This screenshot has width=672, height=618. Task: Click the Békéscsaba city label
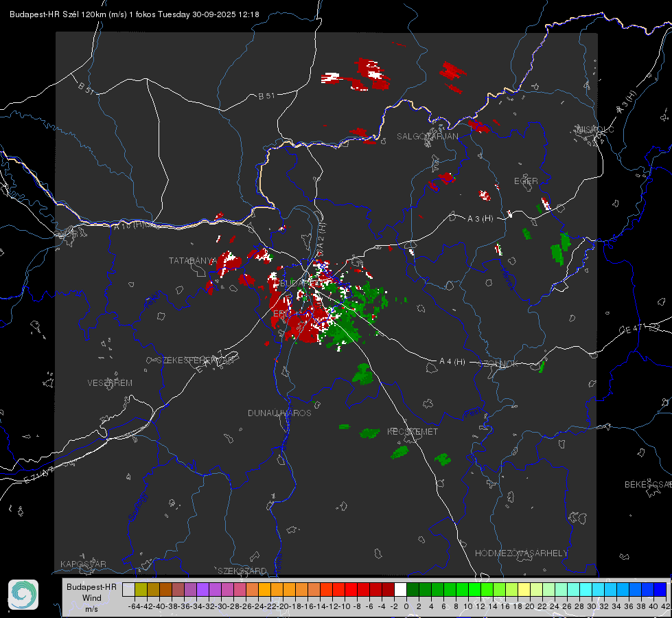point(647,485)
